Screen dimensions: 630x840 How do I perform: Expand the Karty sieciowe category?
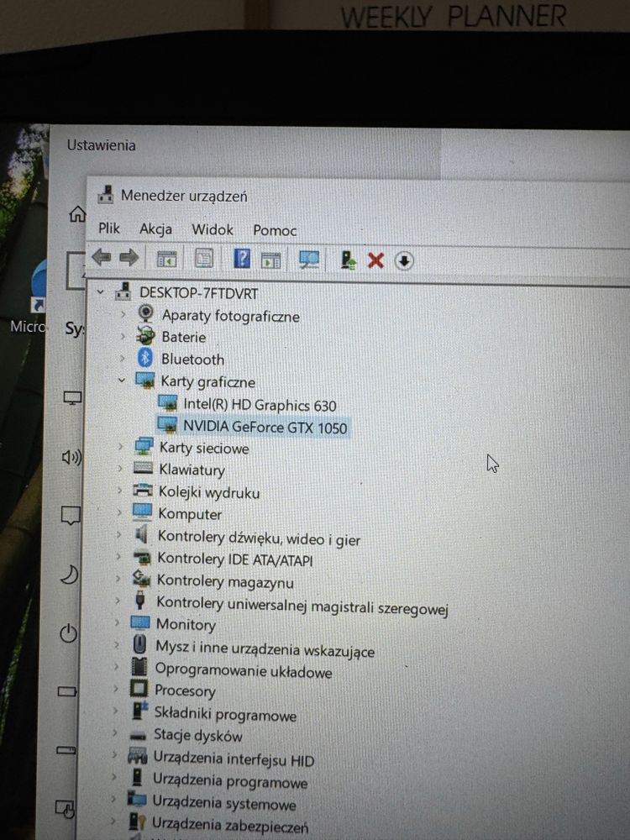click(120, 446)
